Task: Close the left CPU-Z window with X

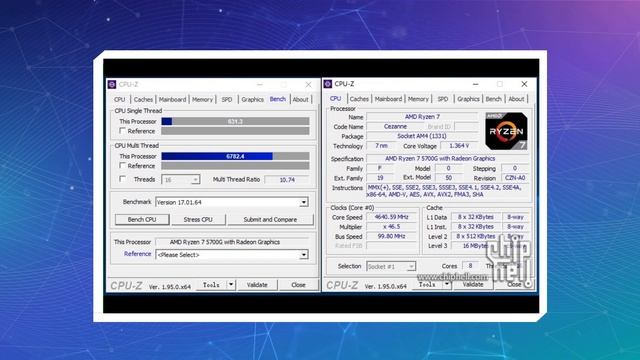Action: coord(309,84)
